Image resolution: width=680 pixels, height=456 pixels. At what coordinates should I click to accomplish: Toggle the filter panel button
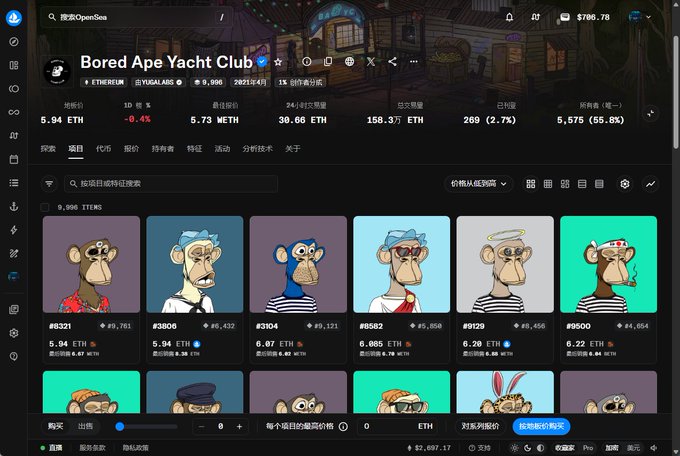(49, 184)
